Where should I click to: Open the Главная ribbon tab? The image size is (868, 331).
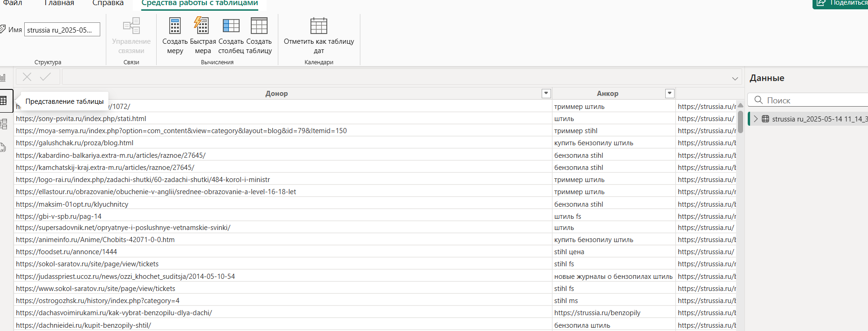[x=59, y=3]
